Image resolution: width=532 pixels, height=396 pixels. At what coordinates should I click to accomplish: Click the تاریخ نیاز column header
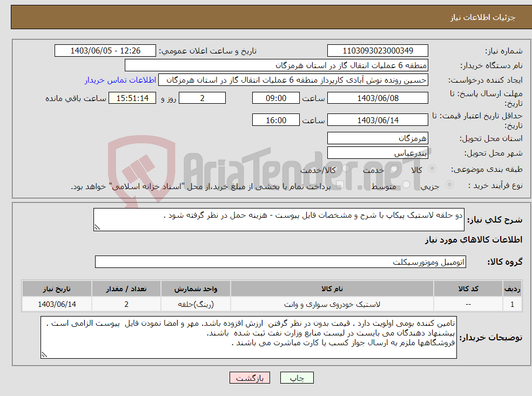57,289
